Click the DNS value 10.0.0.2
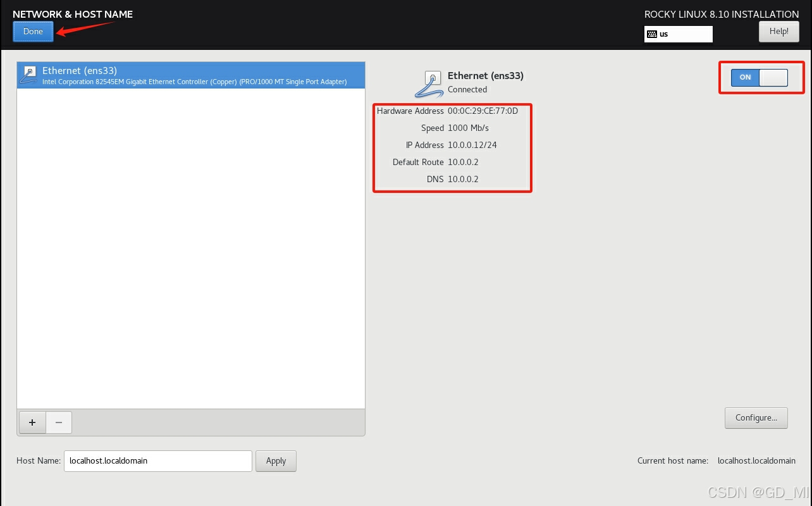This screenshot has height=506, width=812. 463,179
